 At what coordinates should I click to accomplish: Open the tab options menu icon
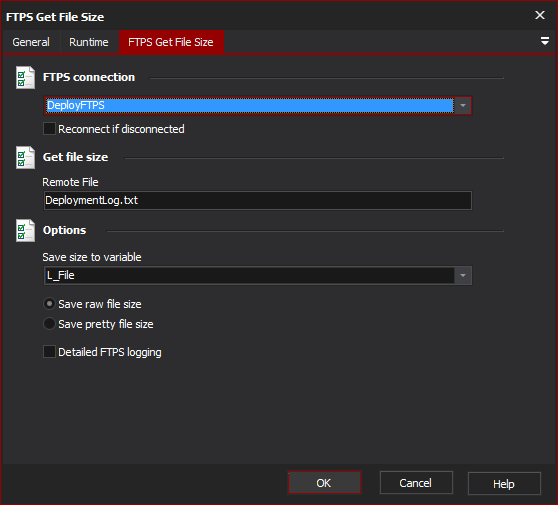[x=544, y=41]
